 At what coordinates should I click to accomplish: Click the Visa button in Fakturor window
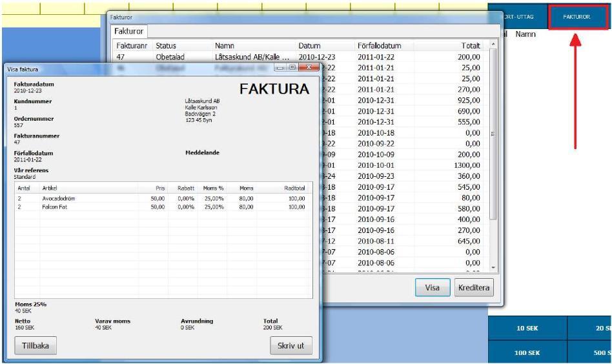tap(433, 288)
